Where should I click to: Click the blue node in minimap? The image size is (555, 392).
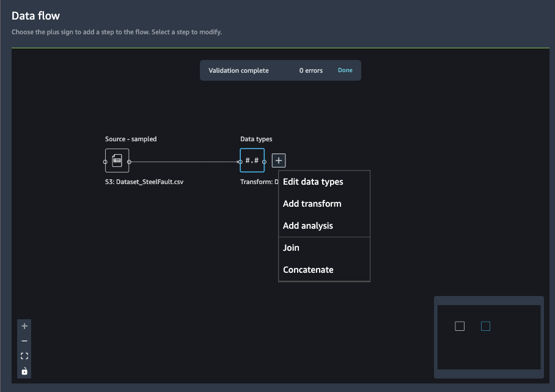(485, 326)
